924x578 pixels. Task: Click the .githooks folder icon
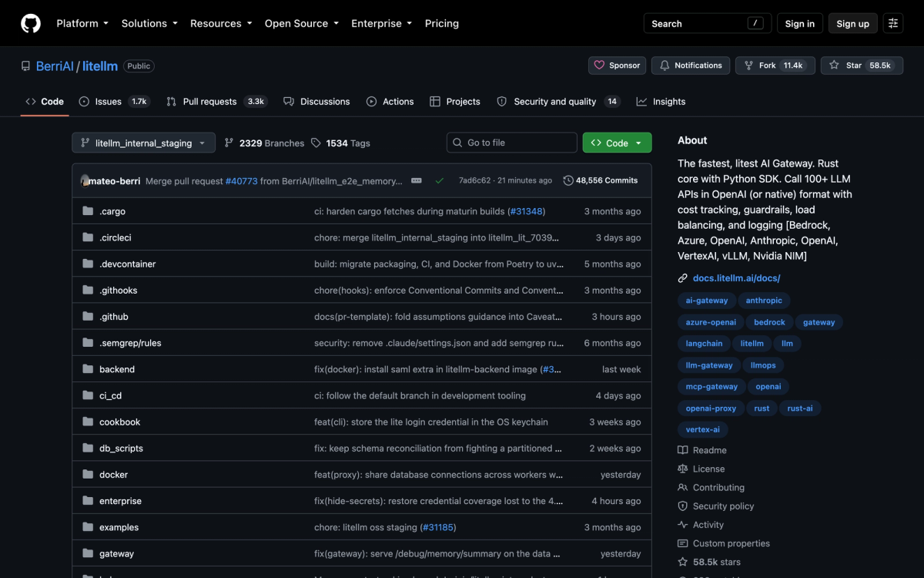(88, 291)
